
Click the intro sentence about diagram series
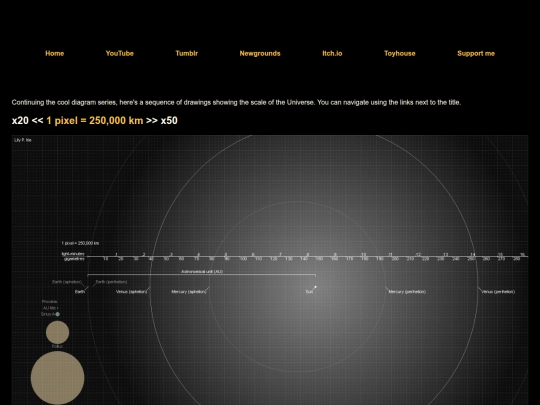tap(236, 102)
